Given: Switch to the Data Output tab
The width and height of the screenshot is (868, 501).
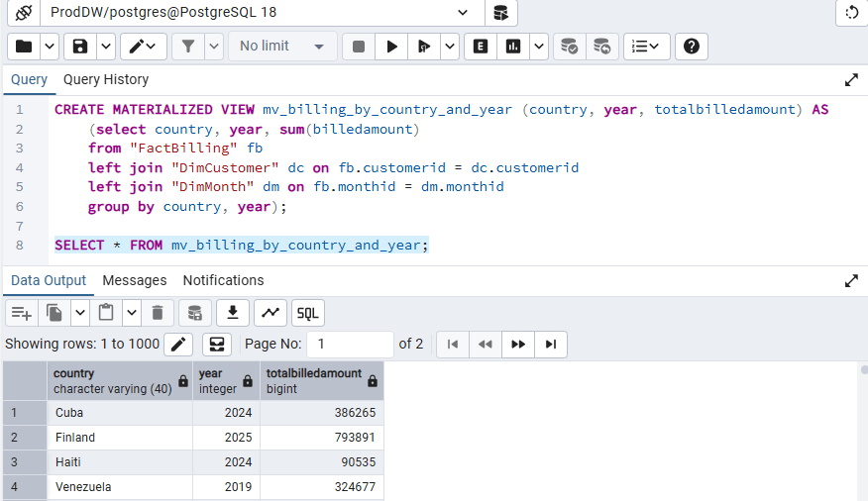Looking at the screenshot, I should click(x=49, y=280).
